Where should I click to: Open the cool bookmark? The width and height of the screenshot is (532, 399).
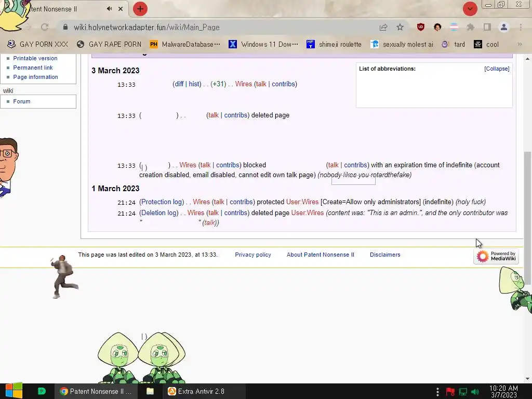486,44
